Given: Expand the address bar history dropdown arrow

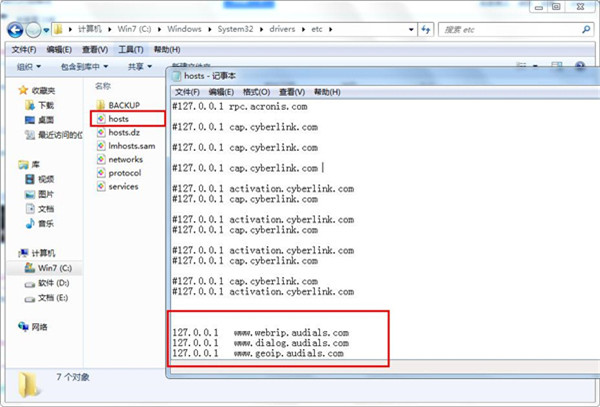Looking at the screenshot, I should [x=411, y=29].
